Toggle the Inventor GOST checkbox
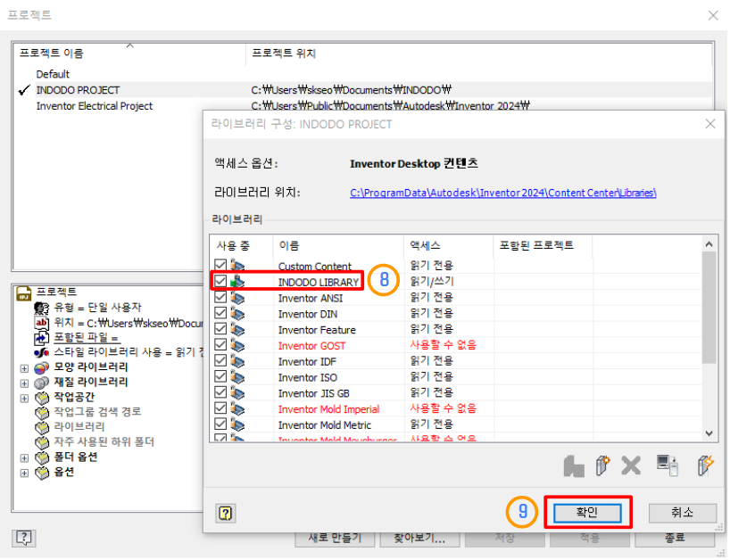 click(x=220, y=344)
